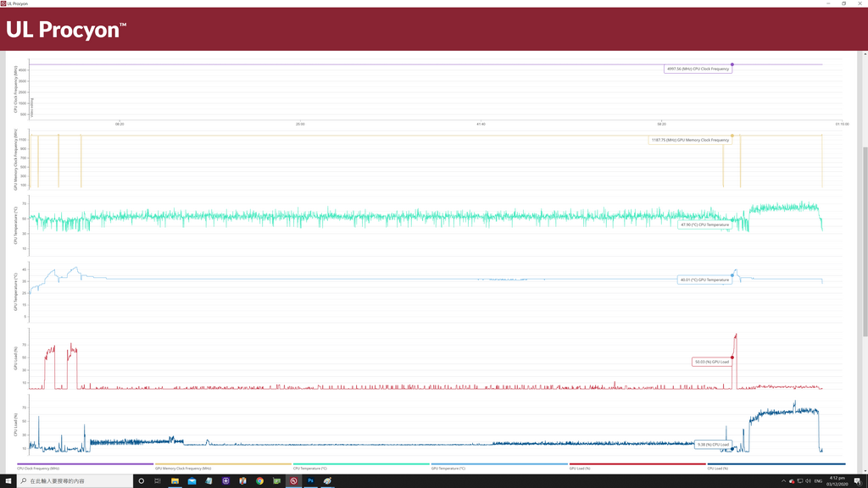Switch to Photoshop in the taskbar
Viewport: 868px width, 488px height.
point(310,481)
